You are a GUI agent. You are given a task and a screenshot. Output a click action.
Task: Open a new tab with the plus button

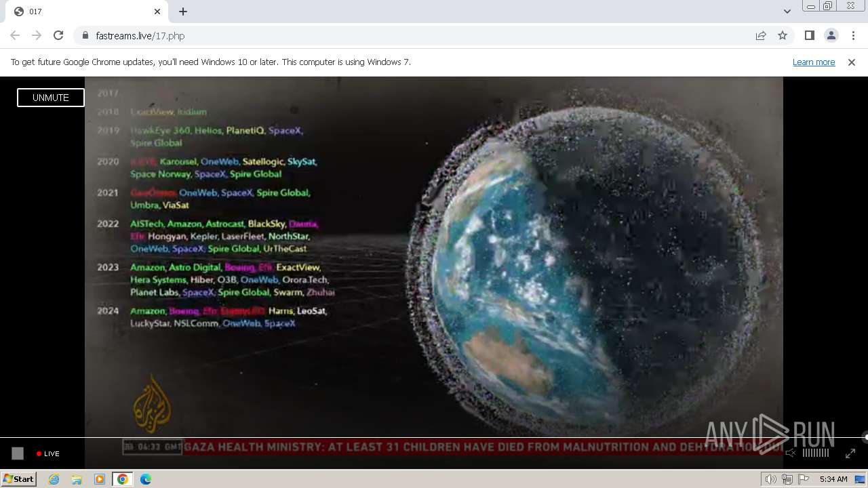[183, 12]
